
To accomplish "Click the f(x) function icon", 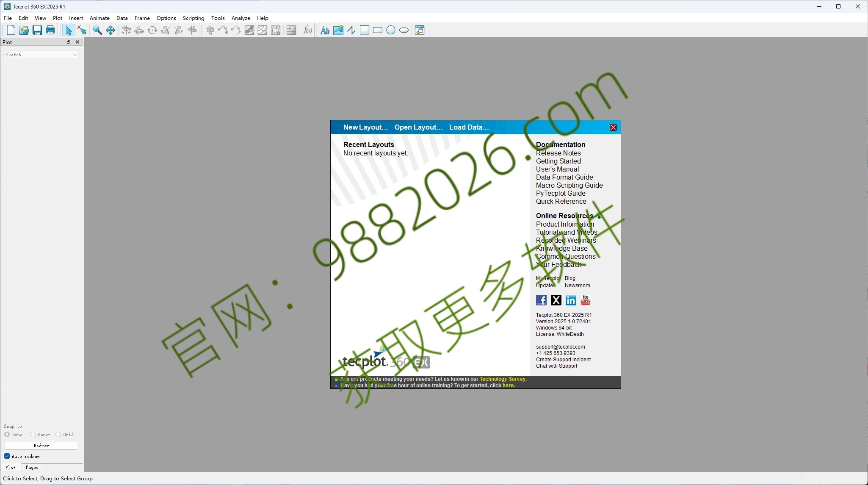I will 307,30.
